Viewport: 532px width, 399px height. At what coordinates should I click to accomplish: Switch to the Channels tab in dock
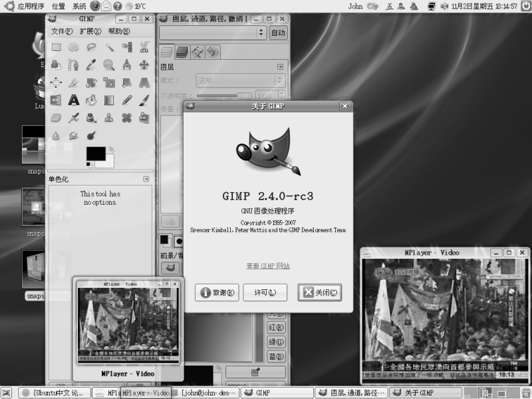click(182, 52)
